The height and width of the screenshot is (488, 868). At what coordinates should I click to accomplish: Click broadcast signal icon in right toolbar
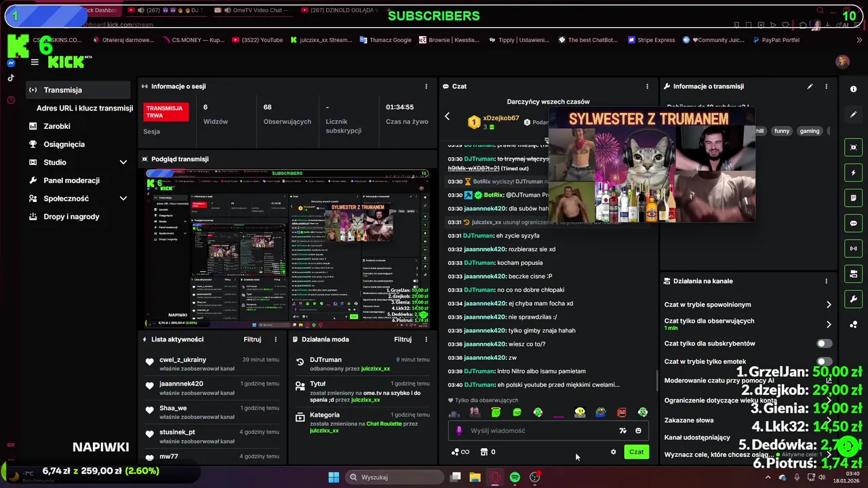coord(853,249)
